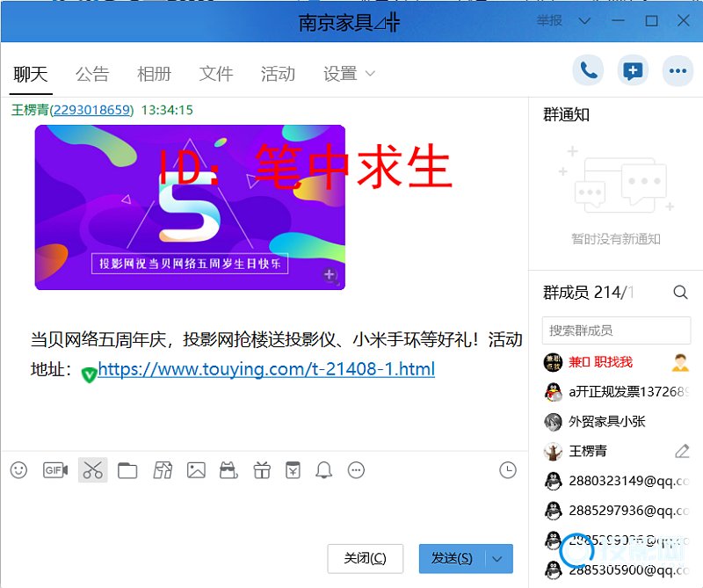Image resolution: width=703 pixels, height=588 pixels.
Task: Open the emoji picker
Action: 18,470
